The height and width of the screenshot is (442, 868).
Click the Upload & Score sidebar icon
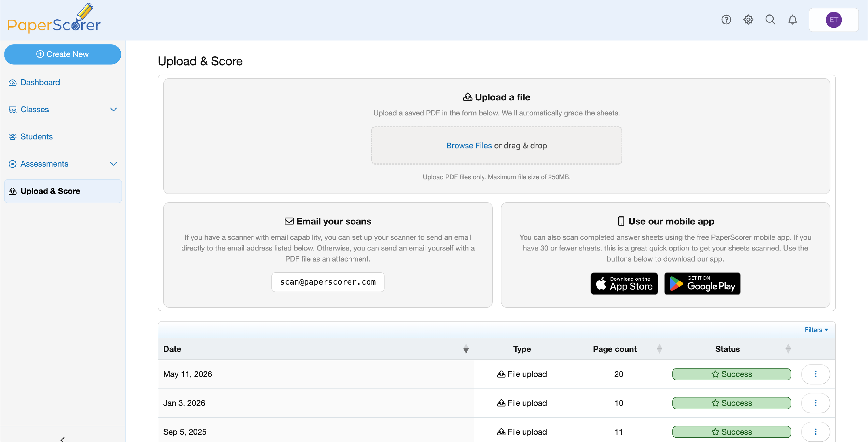click(12, 191)
